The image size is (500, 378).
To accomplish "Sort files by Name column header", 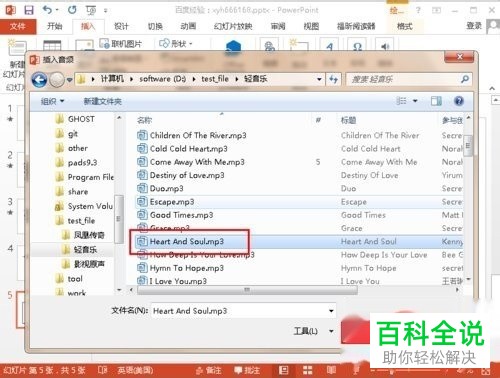I will [x=145, y=120].
